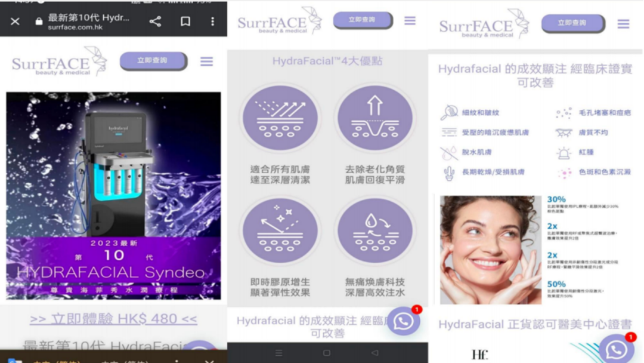Open the Hydrafacial Syndeo machine banner image

(x=113, y=196)
